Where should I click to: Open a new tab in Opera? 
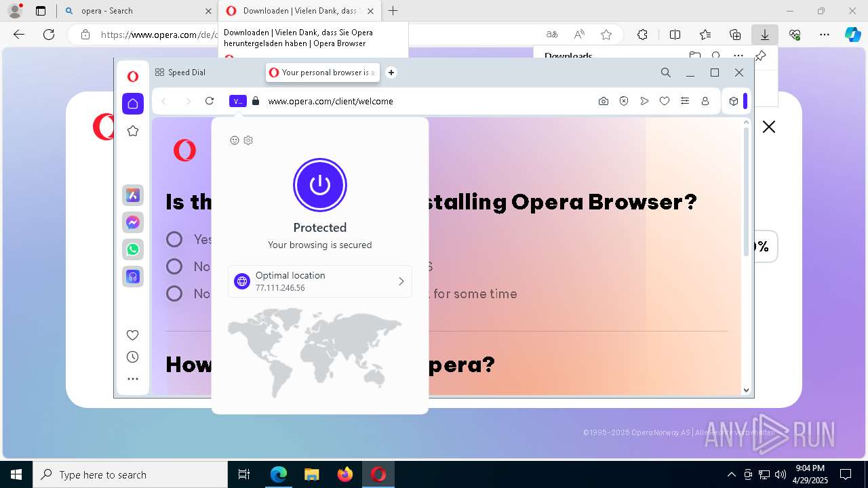pyautogui.click(x=391, y=73)
